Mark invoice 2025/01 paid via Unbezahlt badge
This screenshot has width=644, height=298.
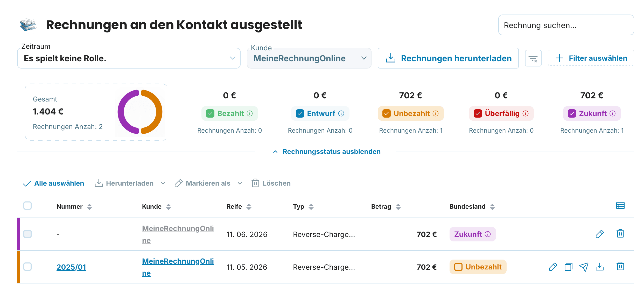pos(478,267)
